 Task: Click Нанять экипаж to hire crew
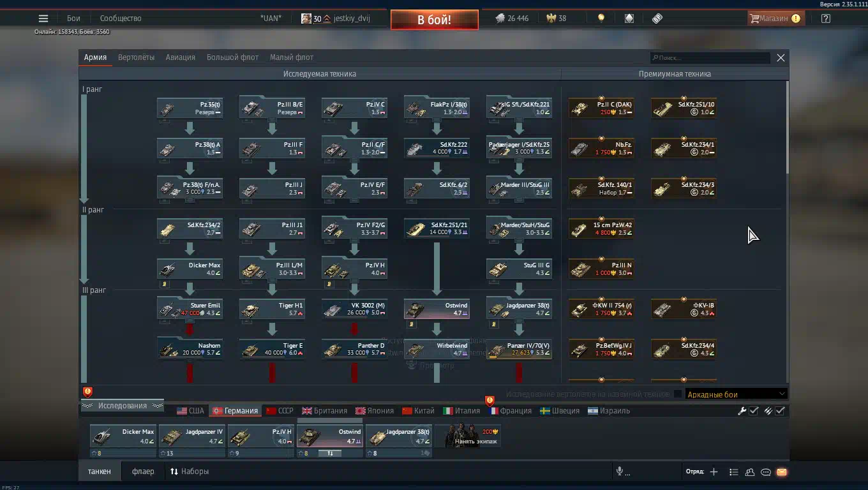(468, 436)
